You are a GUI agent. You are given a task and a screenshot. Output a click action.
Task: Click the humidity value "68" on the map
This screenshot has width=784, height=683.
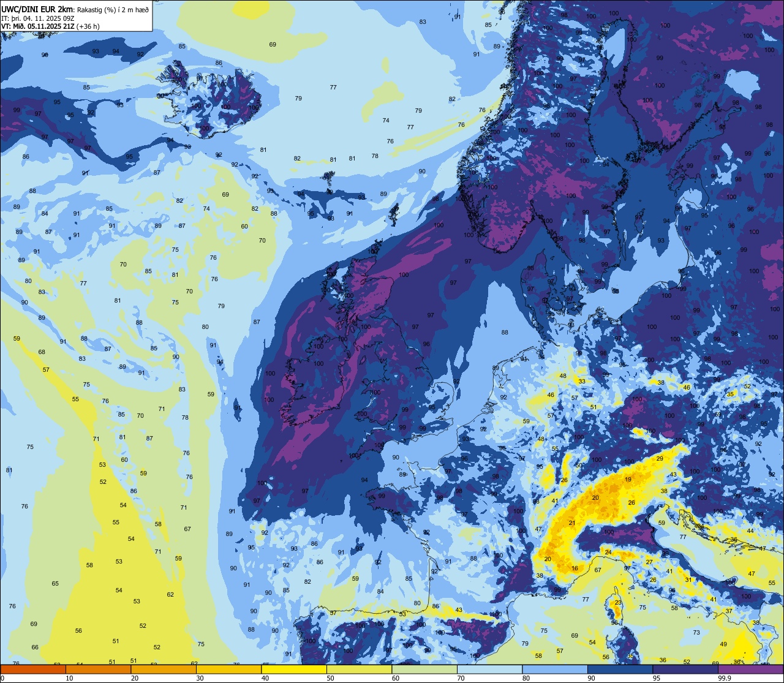(x=42, y=352)
